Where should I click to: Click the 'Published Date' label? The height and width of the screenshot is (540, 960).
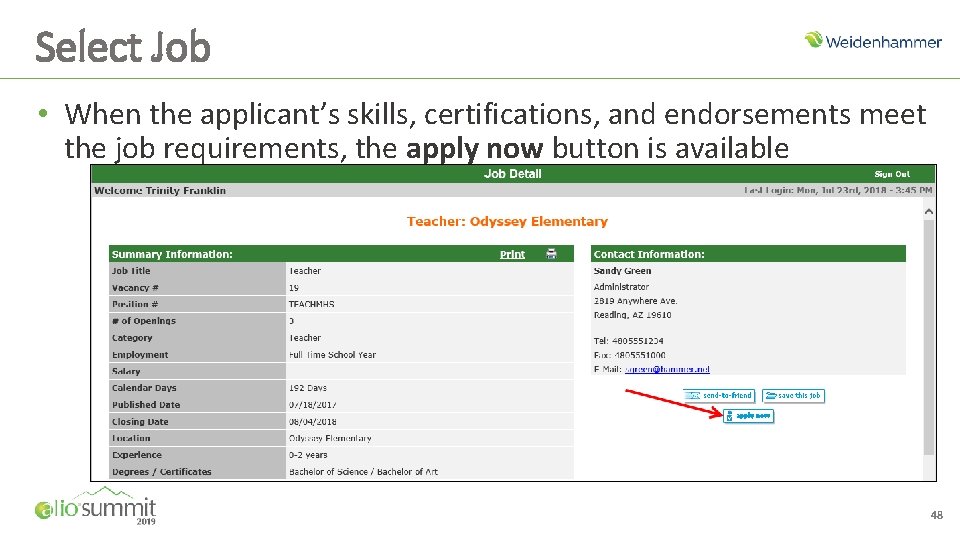[146, 405]
